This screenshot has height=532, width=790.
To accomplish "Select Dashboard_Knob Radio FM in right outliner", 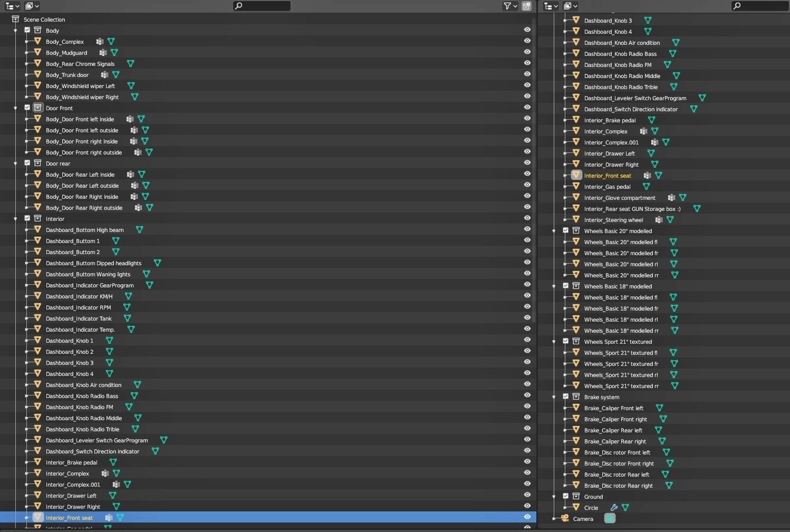I will [x=618, y=65].
